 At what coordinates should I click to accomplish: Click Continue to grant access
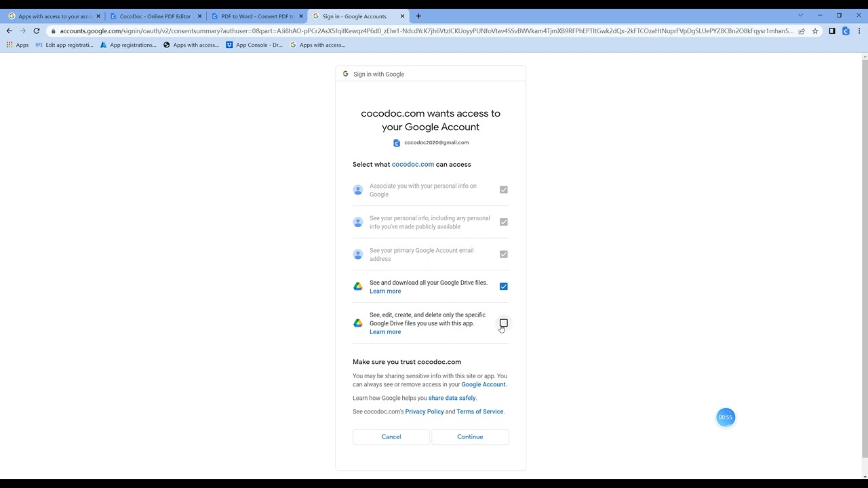[x=470, y=436]
